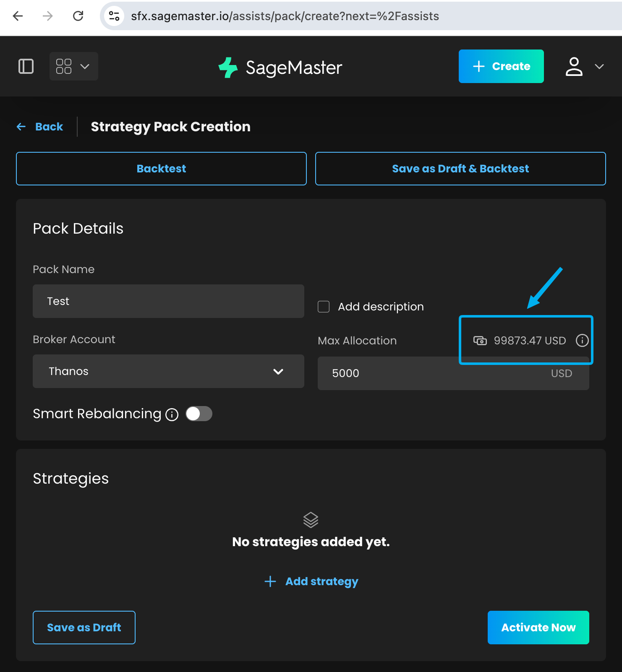Screen dimensions: 622x672
Task: Go Back to previous page
Action: [40, 127]
